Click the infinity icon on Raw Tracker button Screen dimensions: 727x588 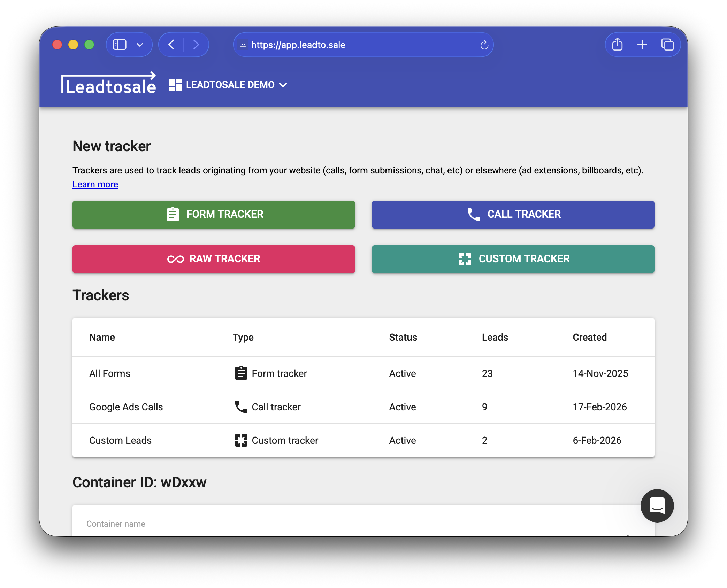(x=176, y=259)
